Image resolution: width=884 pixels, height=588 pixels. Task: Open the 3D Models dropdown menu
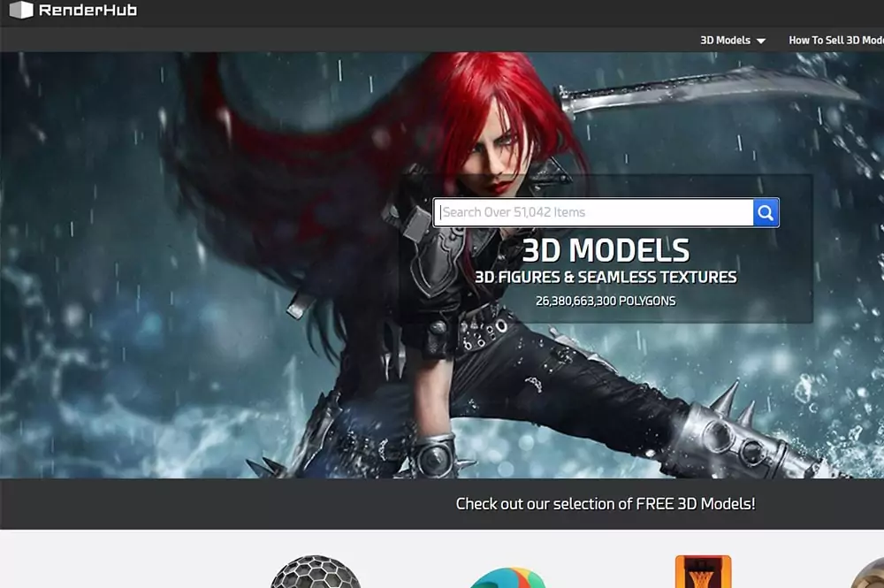coord(732,40)
